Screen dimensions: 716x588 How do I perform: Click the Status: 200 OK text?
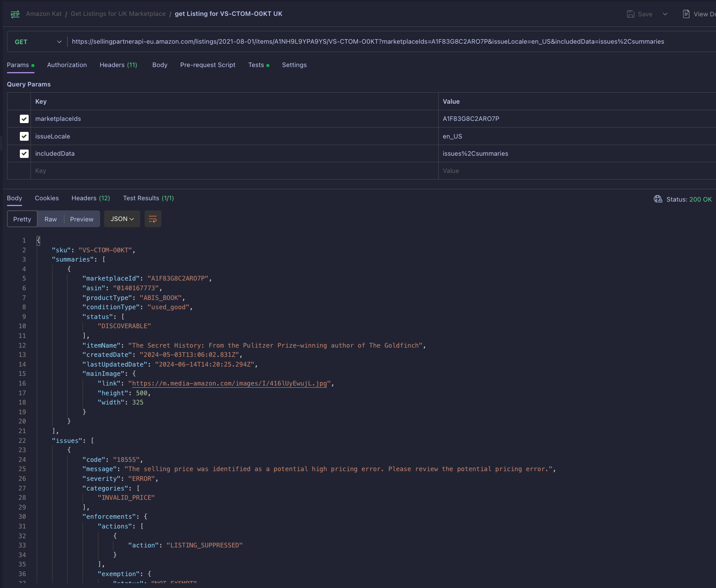(x=689, y=199)
